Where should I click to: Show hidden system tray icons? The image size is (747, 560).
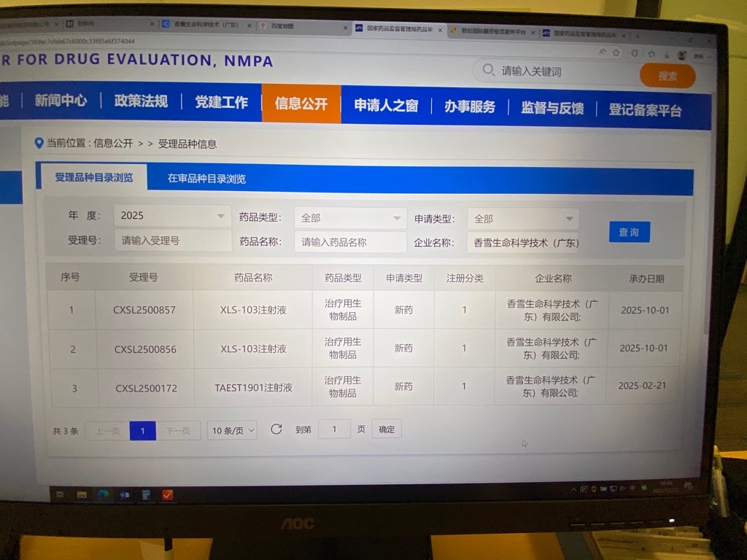pos(573,489)
